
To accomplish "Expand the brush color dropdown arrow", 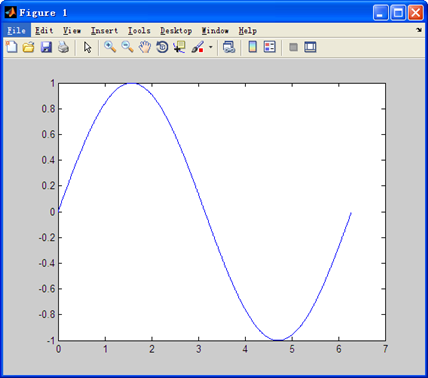I will [210, 47].
